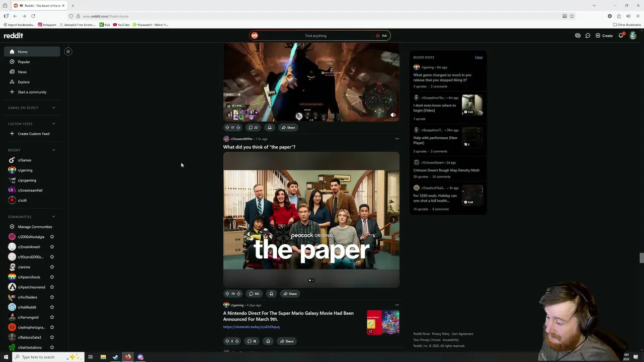Bookmark this page with star icon
This screenshot has width=644, height=362.
[572, 16]
